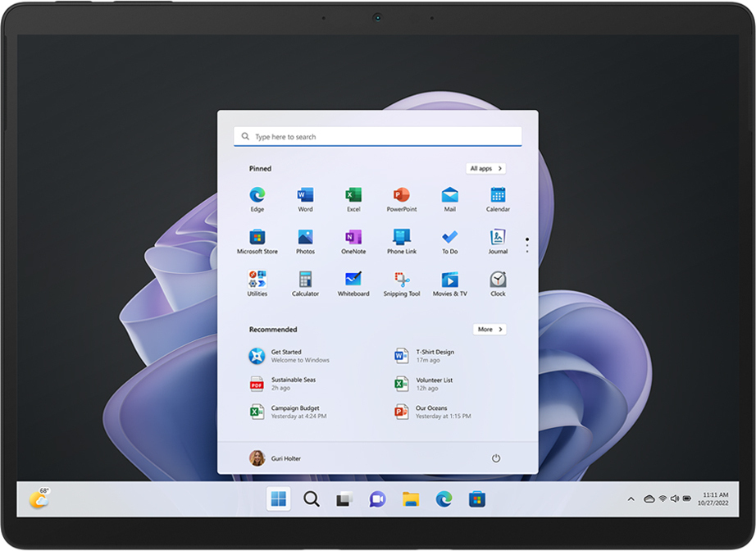Expand the All apps list

485,169
